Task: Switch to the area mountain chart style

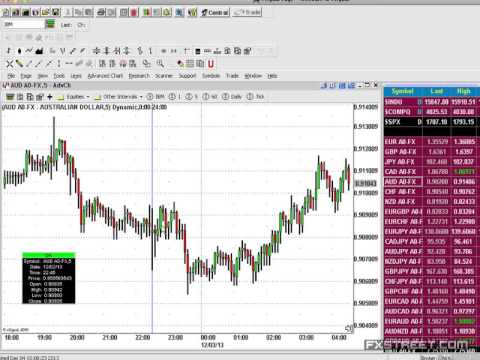Action: (39, 51)
